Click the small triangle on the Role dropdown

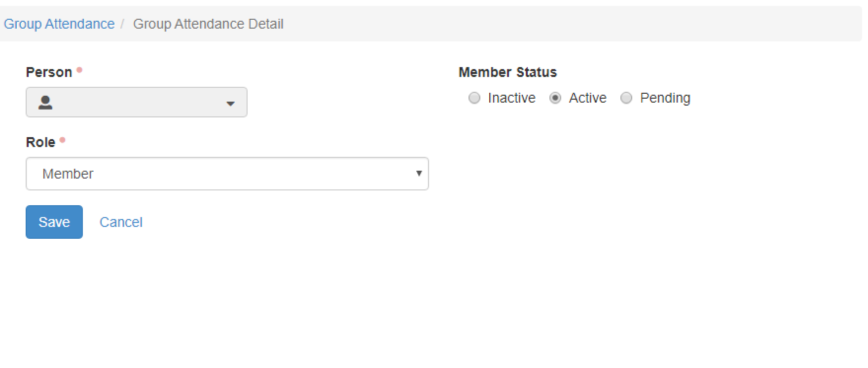pyautogui.click(x=419, y=173)
